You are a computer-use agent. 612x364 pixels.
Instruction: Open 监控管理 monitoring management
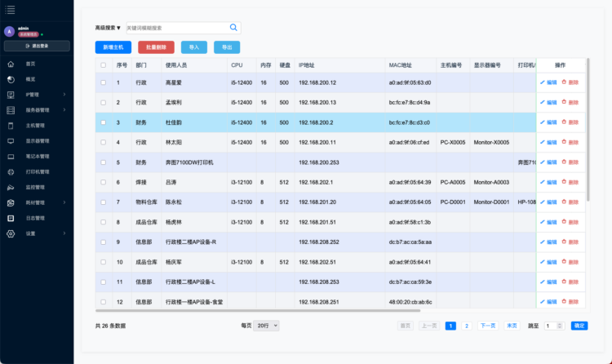(34, 188)
